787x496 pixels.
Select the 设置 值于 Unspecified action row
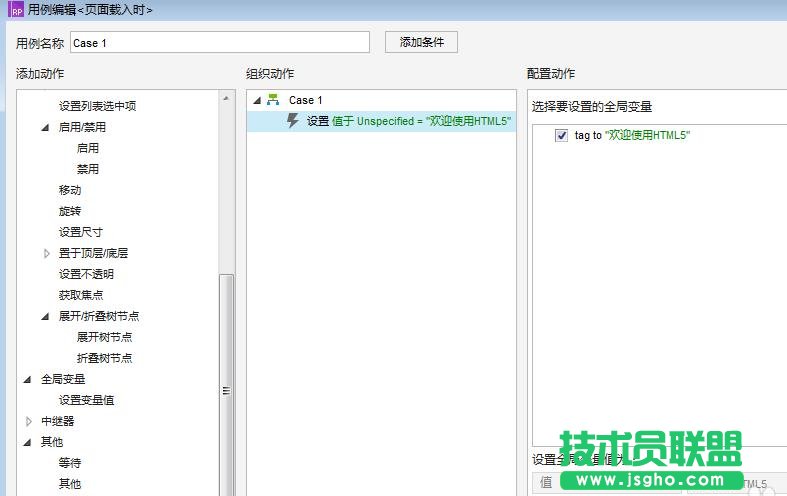click(x=408, y=121)
